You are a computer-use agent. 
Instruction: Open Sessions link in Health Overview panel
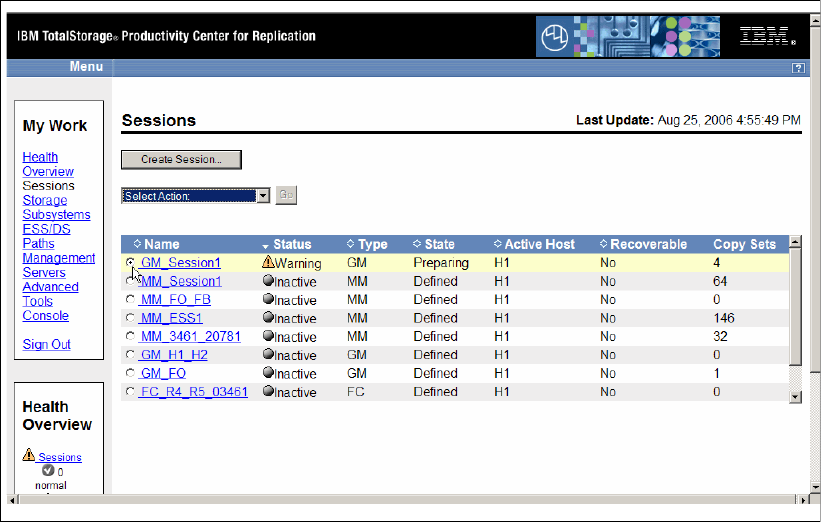(x=60, y=457)
